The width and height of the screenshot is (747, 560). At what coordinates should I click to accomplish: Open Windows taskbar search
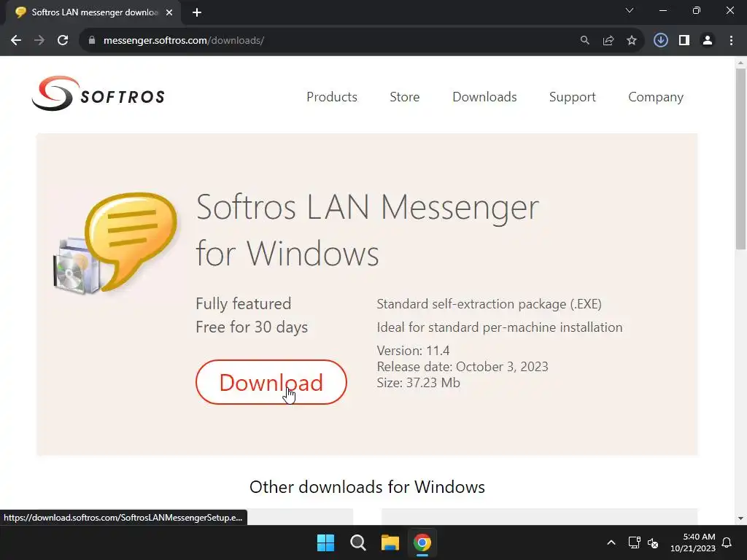(357, 542)
